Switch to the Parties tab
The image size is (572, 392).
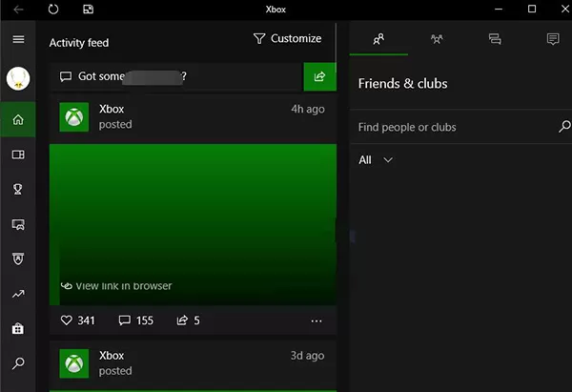[437, 39]
